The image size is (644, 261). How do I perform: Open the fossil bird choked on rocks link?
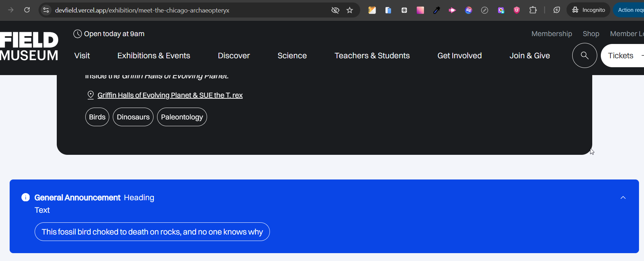point(152,232)
